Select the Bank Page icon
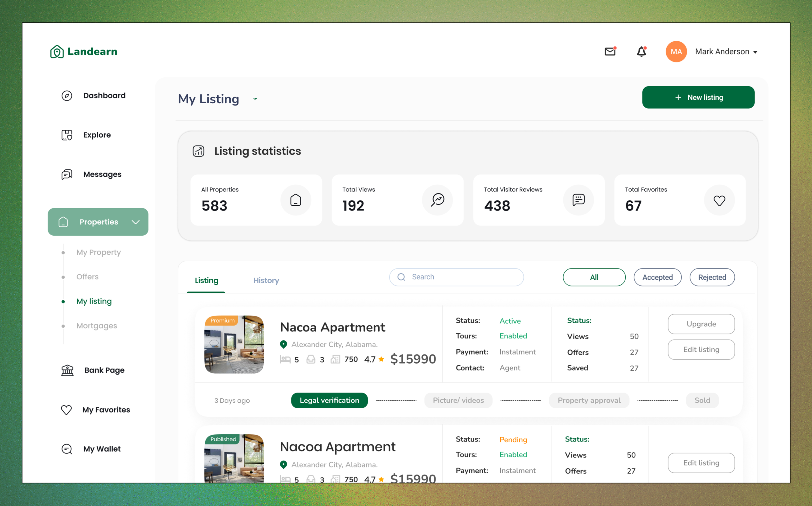812x506 pixels. 67,370
